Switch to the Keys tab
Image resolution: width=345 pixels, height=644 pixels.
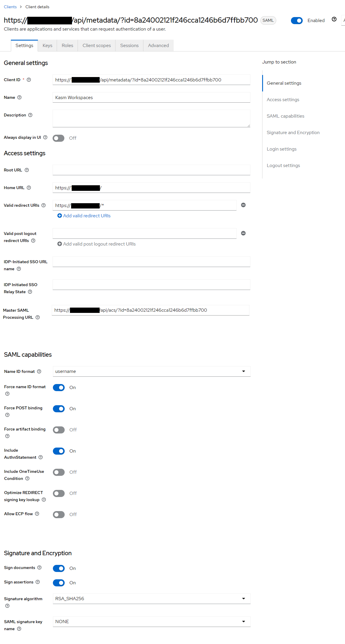click(x=47, y=46)
